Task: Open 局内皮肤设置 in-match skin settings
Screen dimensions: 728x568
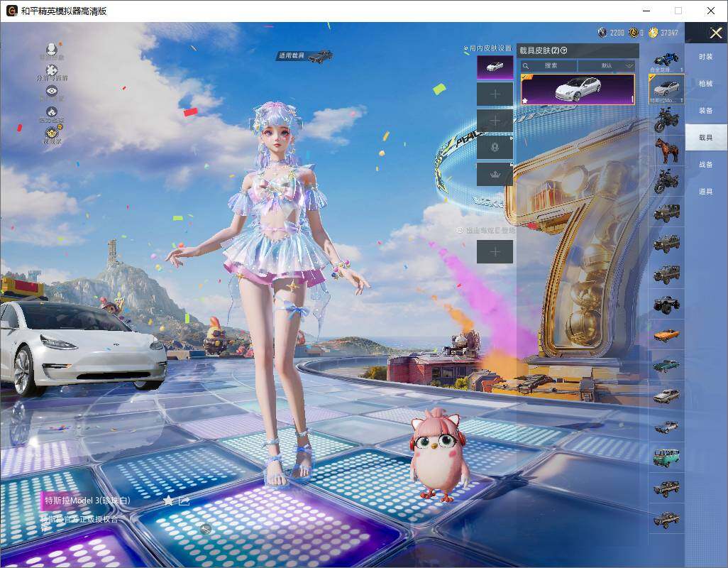Action: 487,48
